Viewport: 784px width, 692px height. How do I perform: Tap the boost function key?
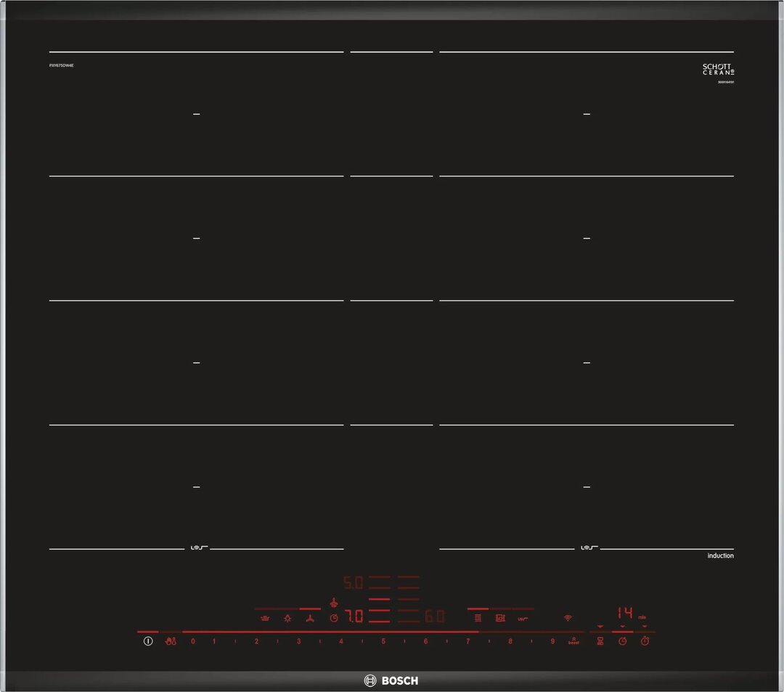573,641
